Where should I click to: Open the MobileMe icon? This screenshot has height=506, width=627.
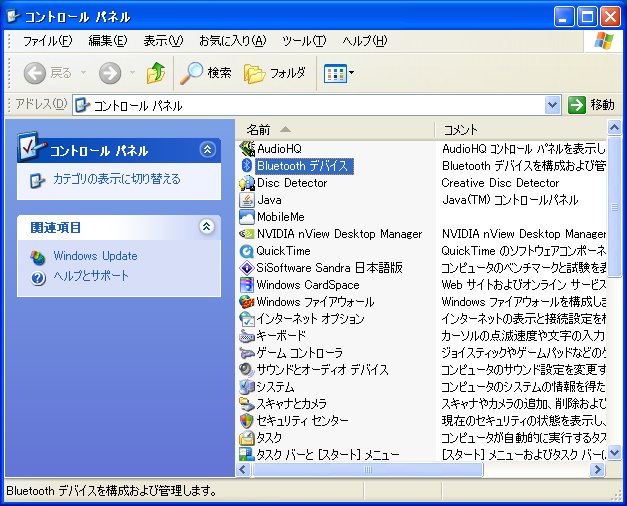point(247,217)
